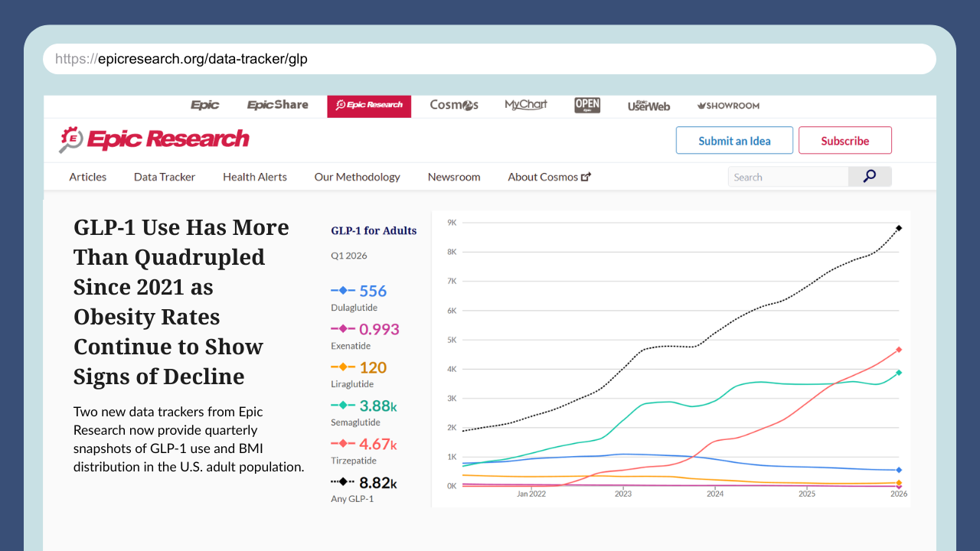This screenshot has height=551, width=980.
Task: Toggle the Semaglutide series in legend
Action: pos(364,412)
